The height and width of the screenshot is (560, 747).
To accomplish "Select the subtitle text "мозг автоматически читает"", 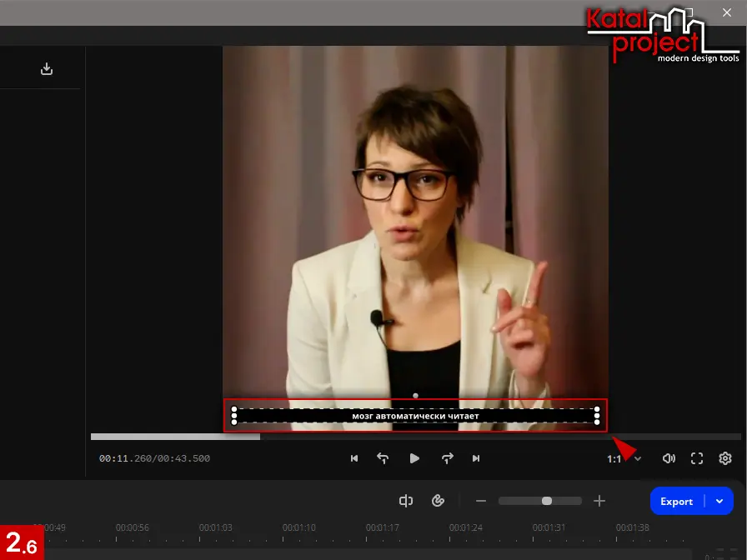I will [x=415, y=415].
